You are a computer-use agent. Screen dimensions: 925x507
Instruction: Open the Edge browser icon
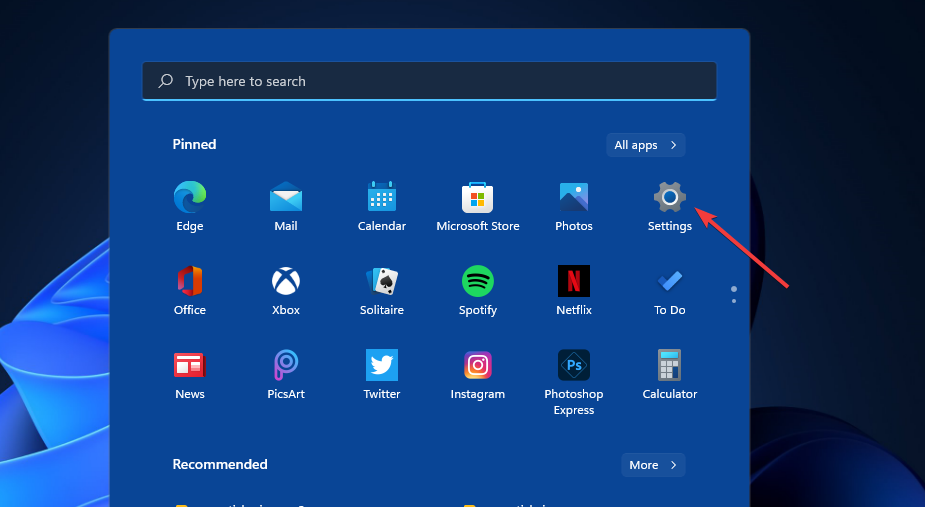tap(189, 197)
